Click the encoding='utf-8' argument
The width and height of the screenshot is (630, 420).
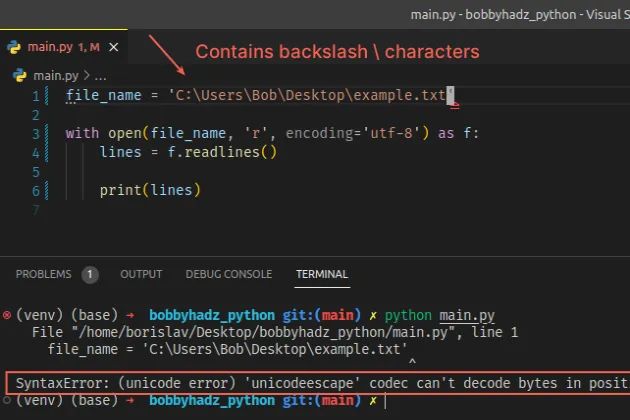click(x=353, y=133)
